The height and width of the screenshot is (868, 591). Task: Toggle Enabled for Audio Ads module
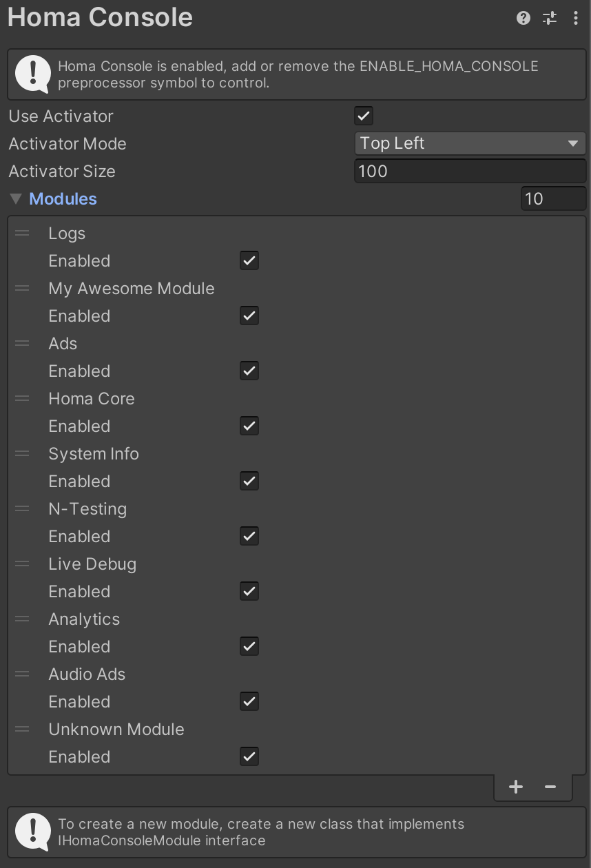(x=249, y=702)
